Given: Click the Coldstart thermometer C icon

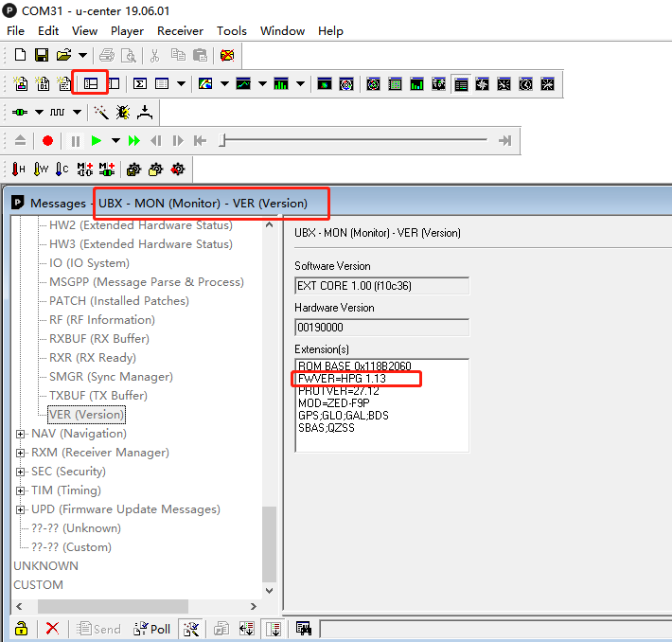Looking at the screenshot, I should 62,169.
